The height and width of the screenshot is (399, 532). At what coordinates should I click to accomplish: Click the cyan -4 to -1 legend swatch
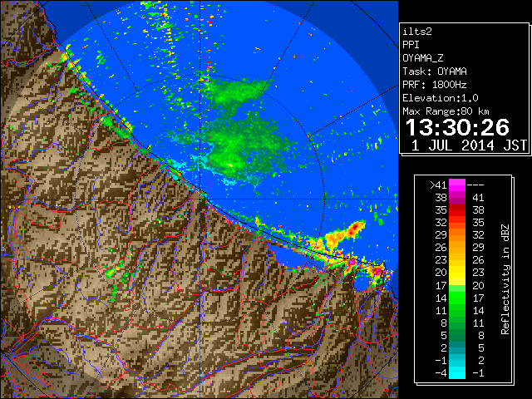coord(457,372)
